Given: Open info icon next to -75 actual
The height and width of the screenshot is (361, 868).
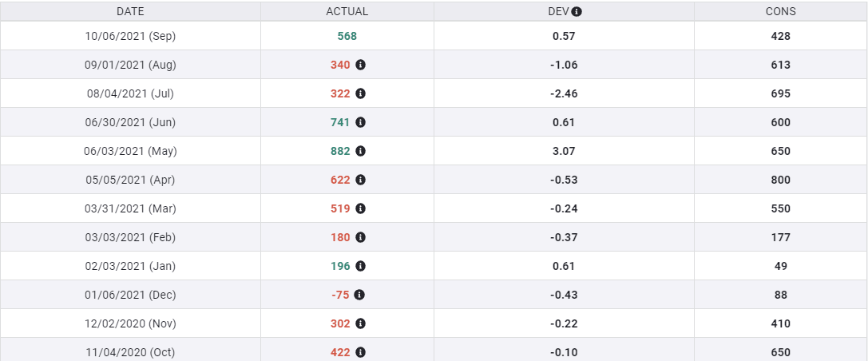Looking at the screenshot, I should 360,295.
